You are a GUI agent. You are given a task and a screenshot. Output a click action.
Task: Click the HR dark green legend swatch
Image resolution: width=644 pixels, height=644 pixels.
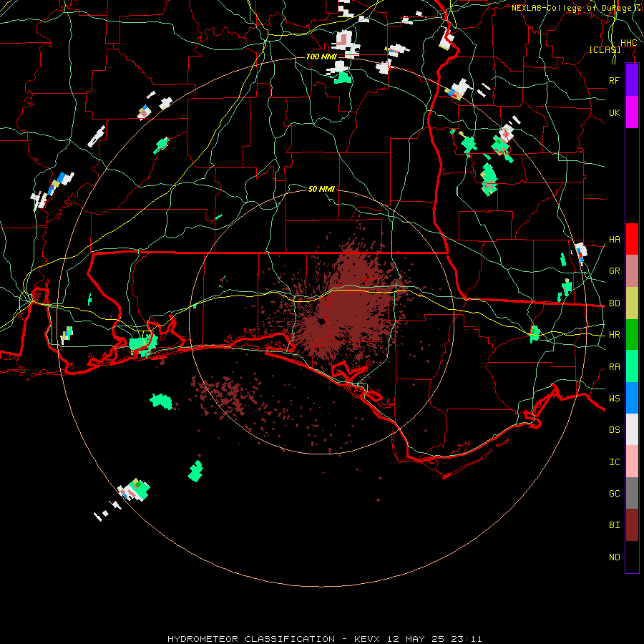click(x=632, y=335)
